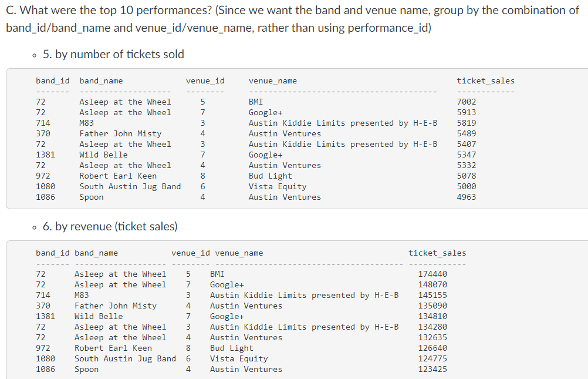The image size is (588, 379).
Task: Click band_id 1381 in the second table
Action: 45,316
